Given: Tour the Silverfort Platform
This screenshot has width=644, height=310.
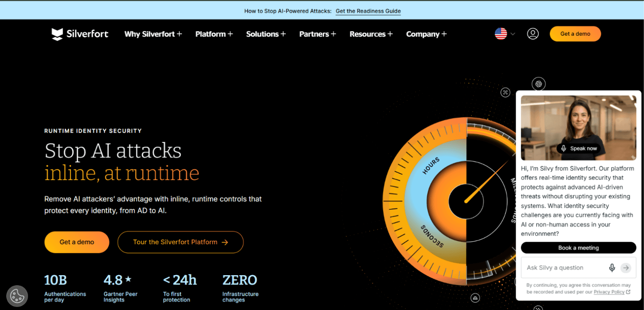Looking at the screenshot, I should tap(180, 242).
